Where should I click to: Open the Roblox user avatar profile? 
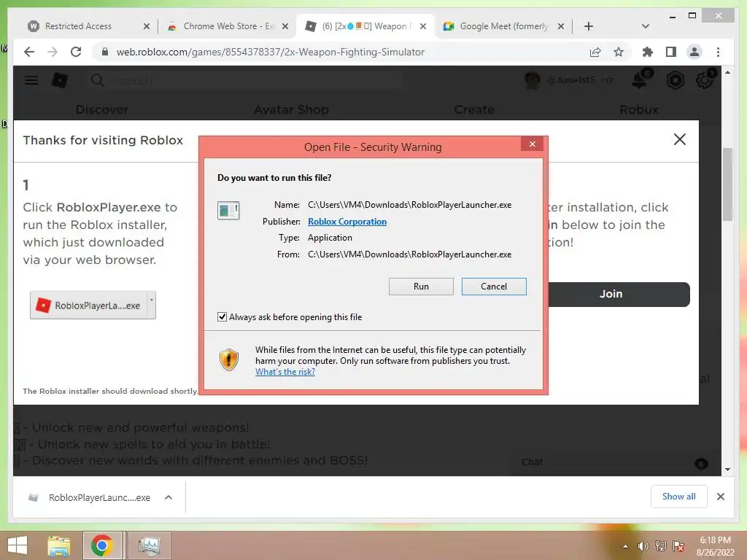tap(532, 80)
